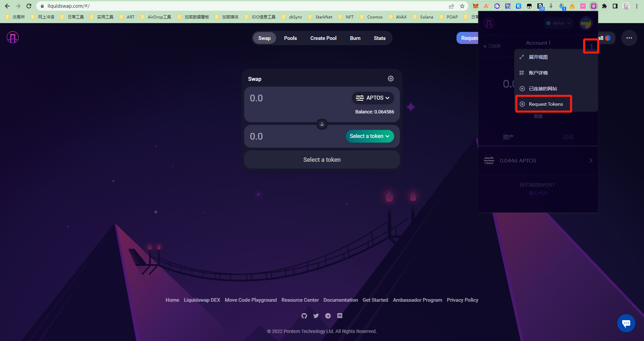Open the Pontem wallet extension icon
Screen dimensions: 644x341
point(594,6)
